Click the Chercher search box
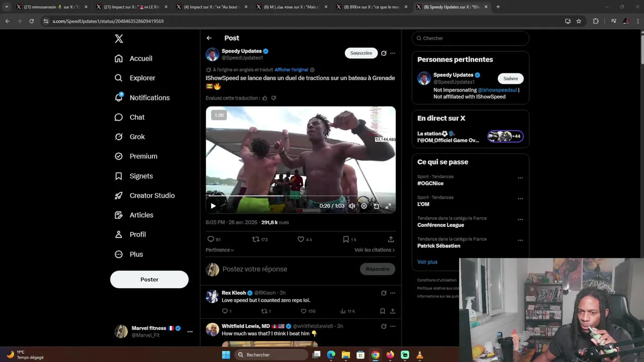The image size is (644, 362). pos(470,38)
